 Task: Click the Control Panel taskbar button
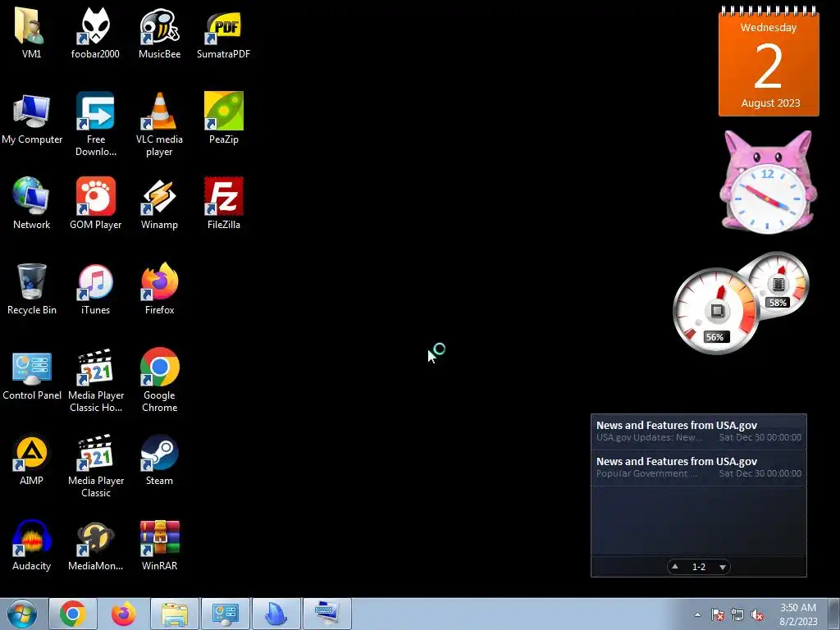click(226, 614)
